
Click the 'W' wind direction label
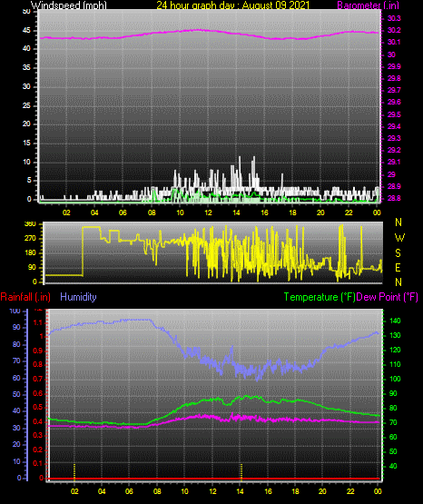[399, 238]
